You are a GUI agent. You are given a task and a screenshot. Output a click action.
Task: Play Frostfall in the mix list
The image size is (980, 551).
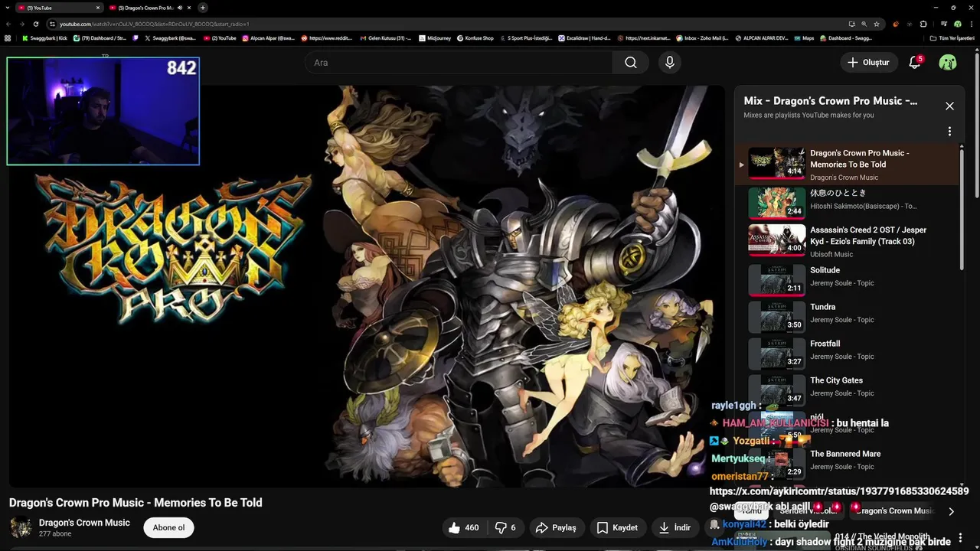click(x=846, y=352)
